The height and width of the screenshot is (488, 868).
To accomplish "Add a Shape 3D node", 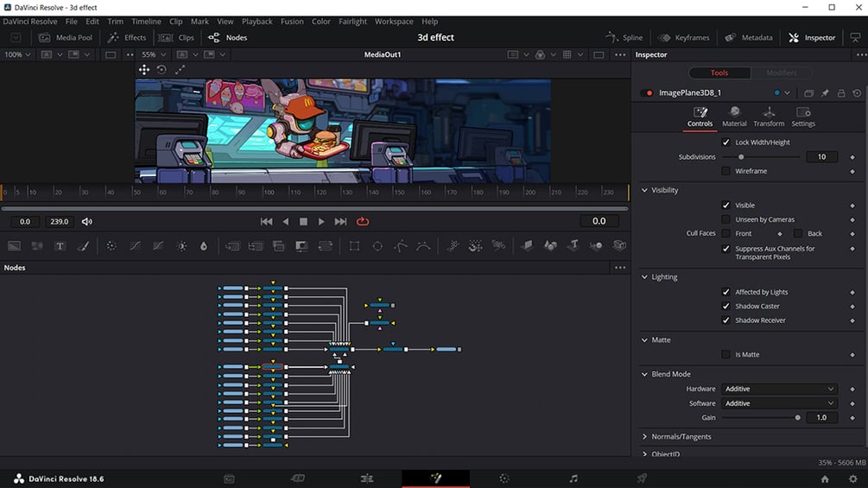I will tap(550, 245).
